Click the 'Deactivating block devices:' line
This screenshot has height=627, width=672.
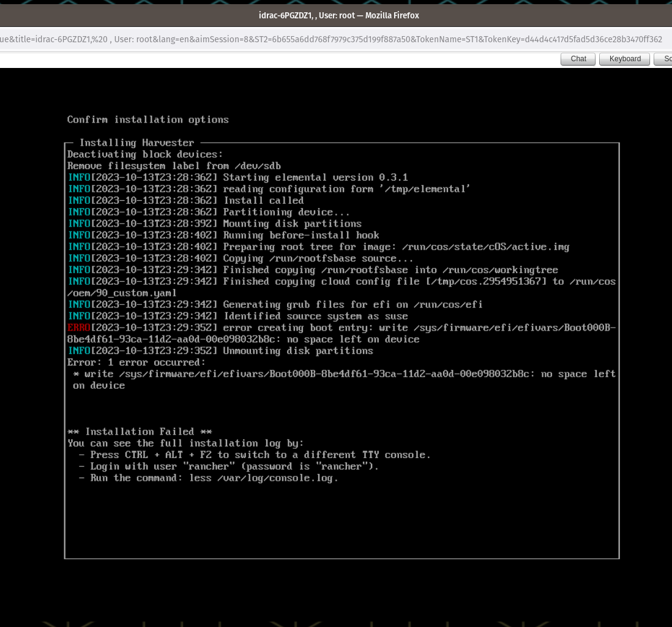[145, 154]
